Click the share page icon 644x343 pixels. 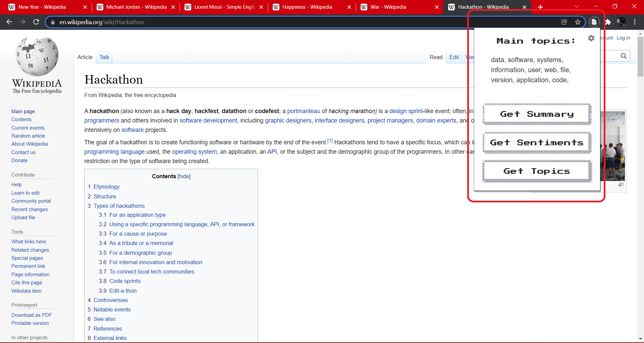564,22
